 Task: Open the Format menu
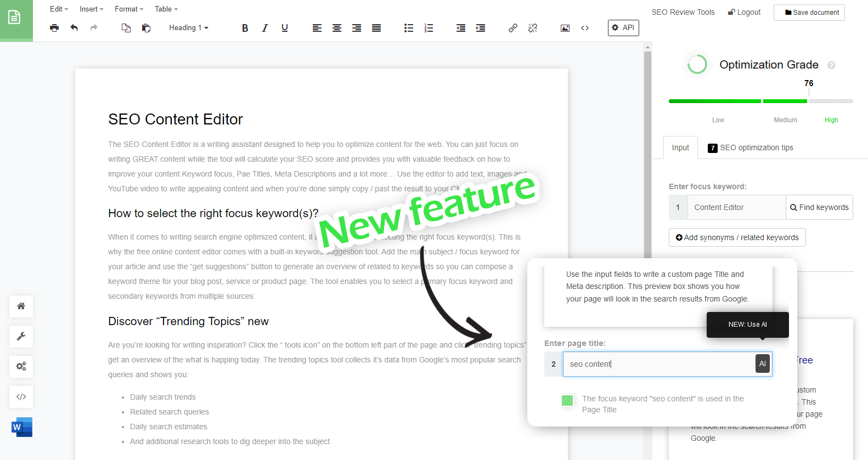(129, 9)
